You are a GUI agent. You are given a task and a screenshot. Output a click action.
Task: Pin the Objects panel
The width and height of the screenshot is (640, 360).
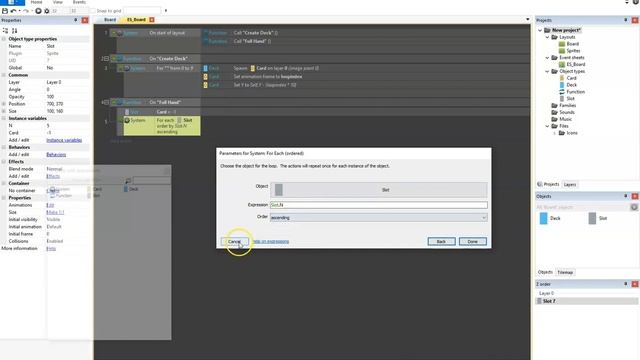click(x=625, y=196)
